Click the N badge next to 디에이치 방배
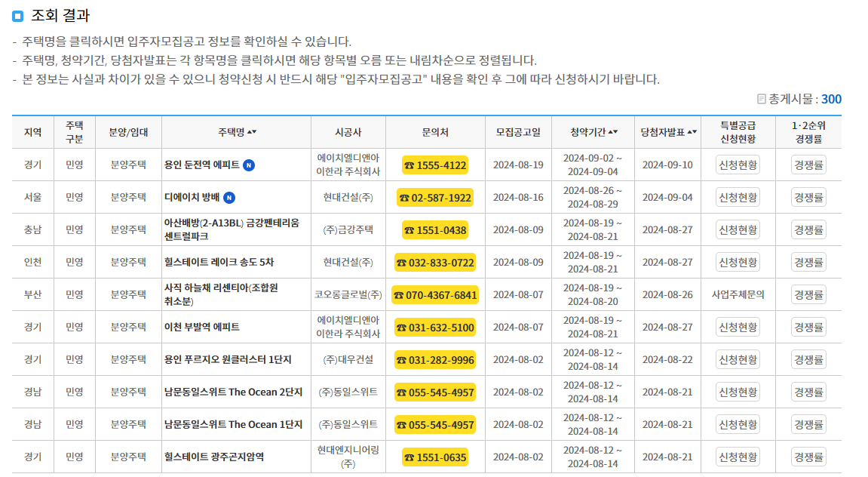This screenshot has width=868, height=477. pyautogui.click(x=229, y=197)
